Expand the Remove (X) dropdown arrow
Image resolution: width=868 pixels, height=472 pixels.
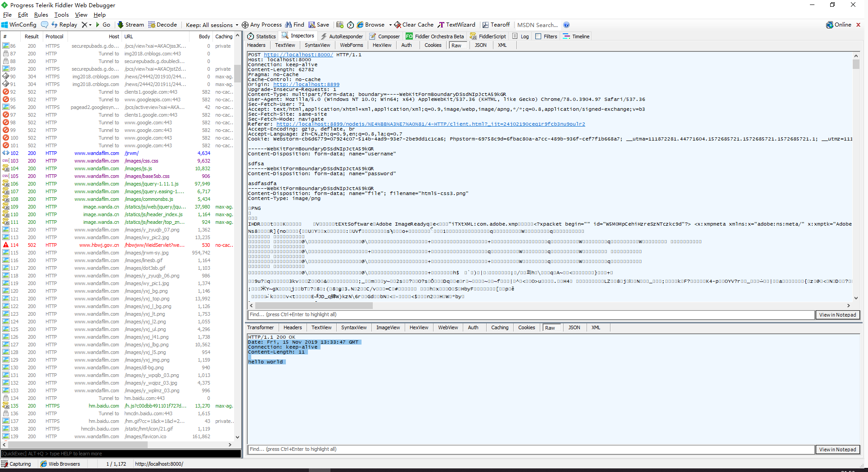coord(90,25)
